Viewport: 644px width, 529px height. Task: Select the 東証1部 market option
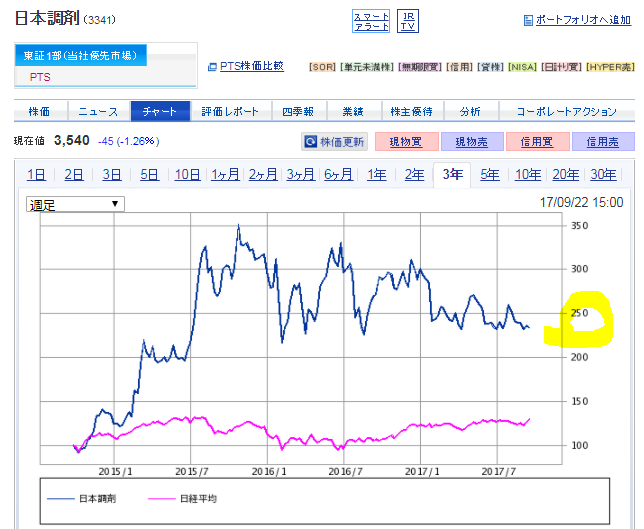80,55
